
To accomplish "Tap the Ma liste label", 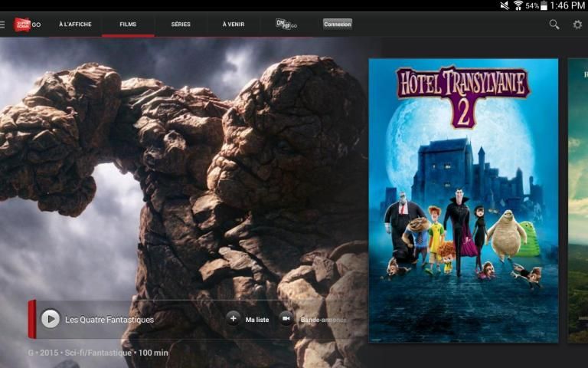I will (x=256, y=320).
